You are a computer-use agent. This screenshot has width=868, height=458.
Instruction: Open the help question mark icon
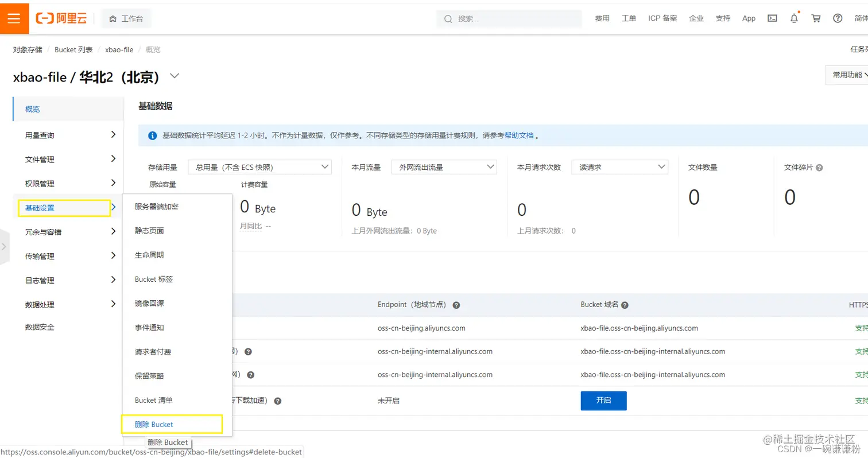(x=838, y=18)
